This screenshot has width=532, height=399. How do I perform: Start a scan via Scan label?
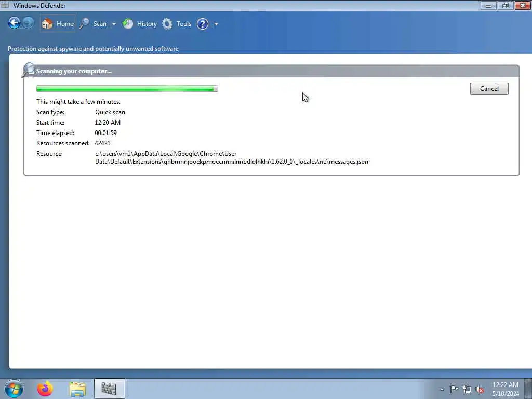[100, 24]
